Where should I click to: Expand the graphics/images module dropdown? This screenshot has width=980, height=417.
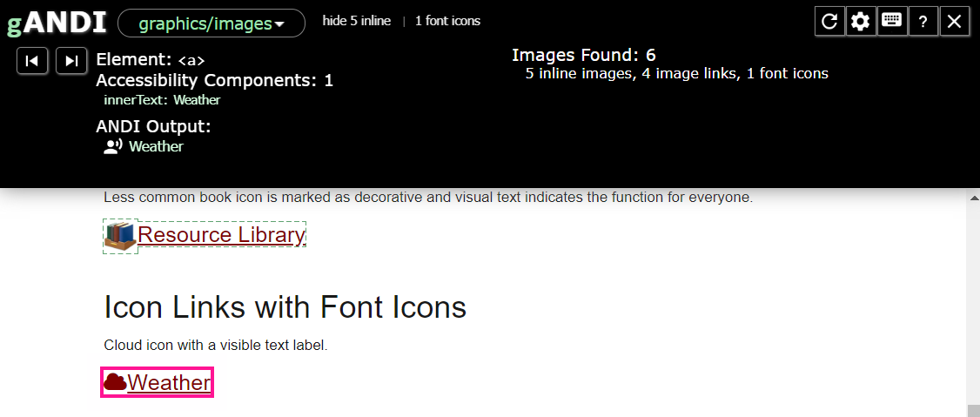coord(211,24)
